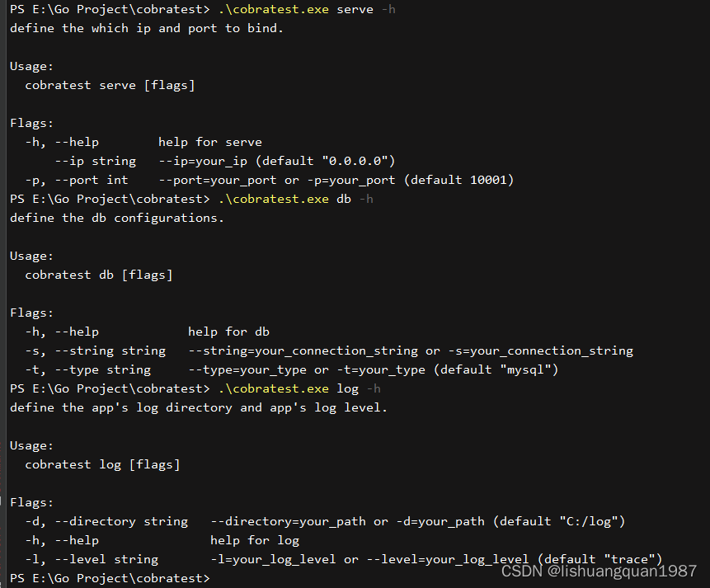This screenshot has height=588, width=710.
Task: Click the "cobratest db [flags]" usage line
Action: 99,275
